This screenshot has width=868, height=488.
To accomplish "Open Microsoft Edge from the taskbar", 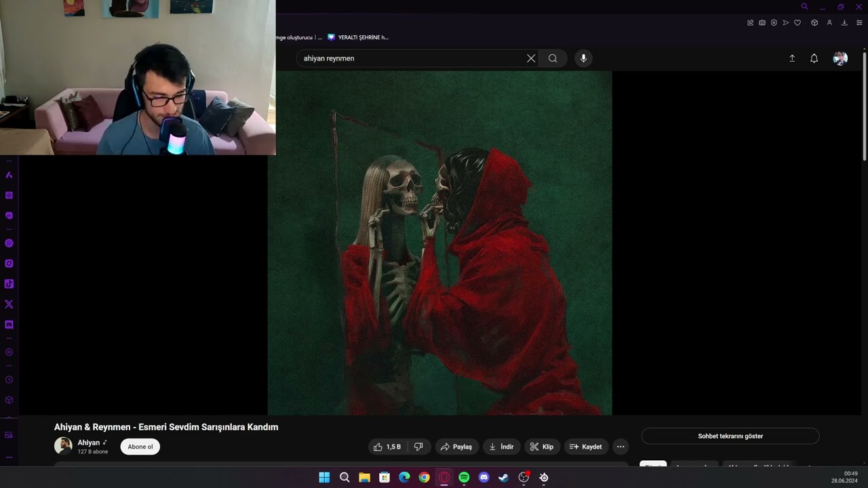I will [x=404, y=477].
